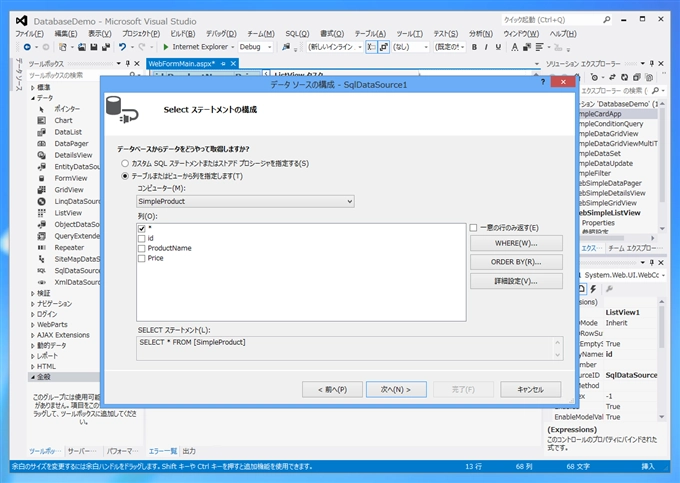Open the ファイル(F) menu
Image resolution: width=680 pixels, height=483 pixels.
[x=29, y=34]
